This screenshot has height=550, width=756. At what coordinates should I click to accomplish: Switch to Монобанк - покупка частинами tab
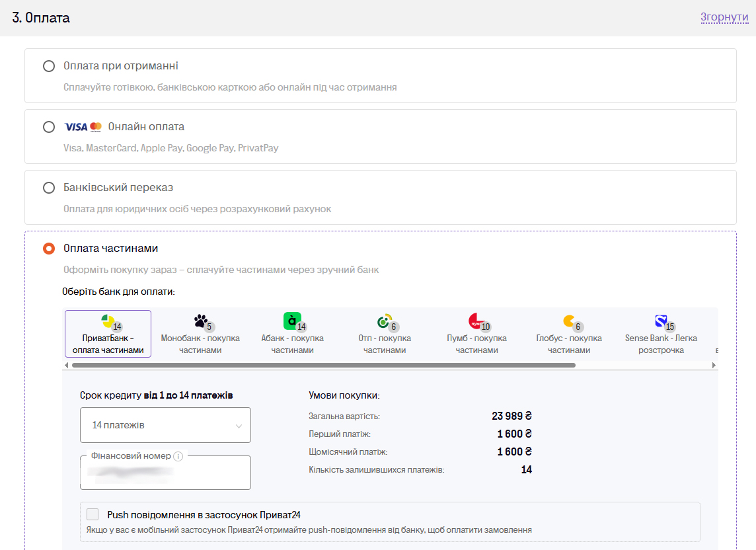click(x=200, y=334)
